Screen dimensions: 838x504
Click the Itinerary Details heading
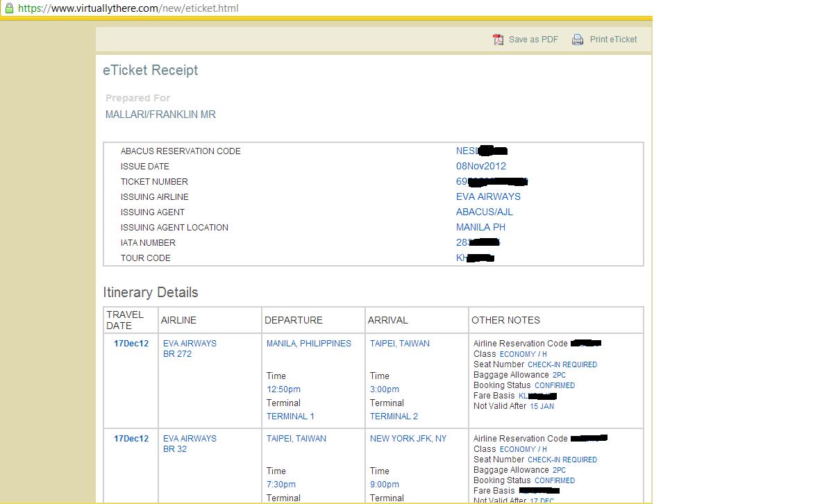(151, 292)
